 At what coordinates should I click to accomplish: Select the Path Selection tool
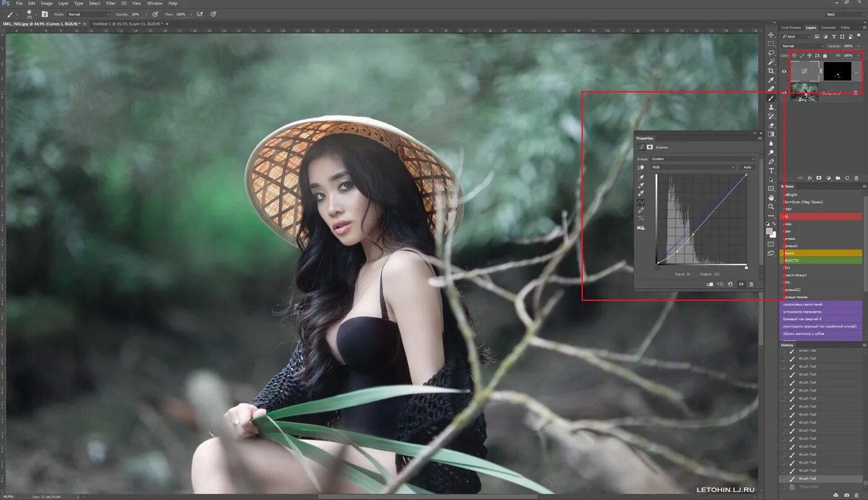point(771,179)
